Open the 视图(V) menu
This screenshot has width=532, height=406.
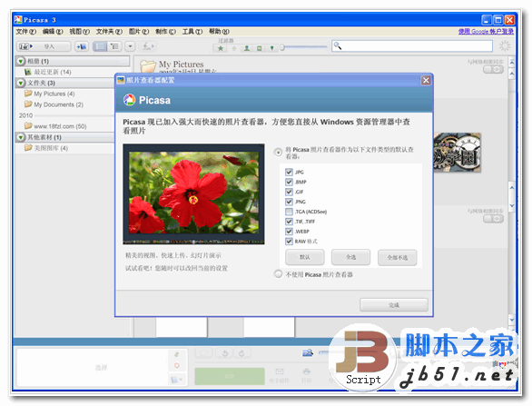coord(79,32)
